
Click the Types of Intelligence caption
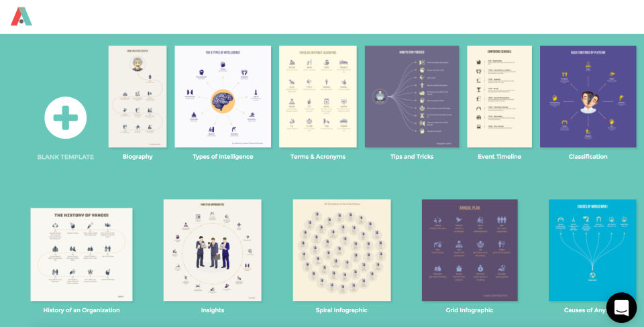point(223,157)
